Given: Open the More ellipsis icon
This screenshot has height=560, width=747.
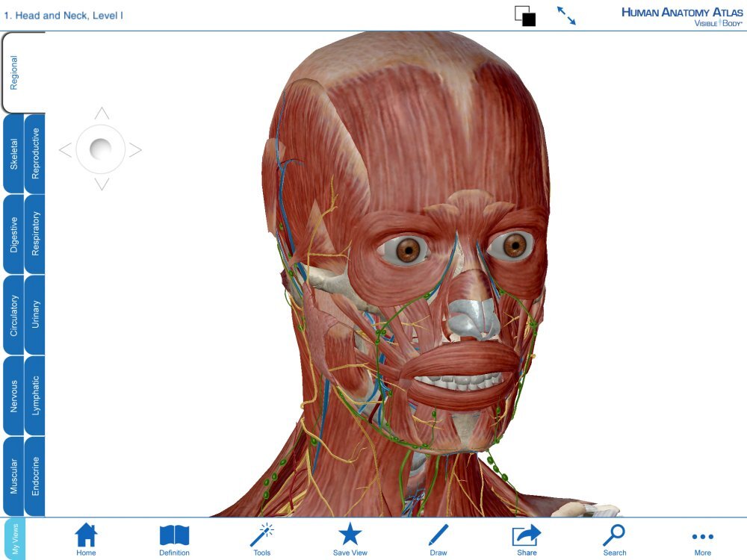Looking at the screenshot, I should point(703,536).
